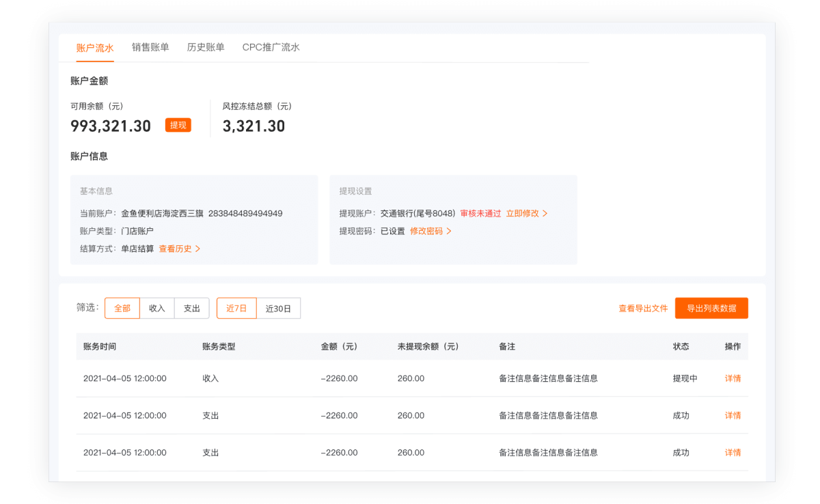The image size is (820, 504).
Task: Click 详情 on the last table row
Action: coord(732,452)
